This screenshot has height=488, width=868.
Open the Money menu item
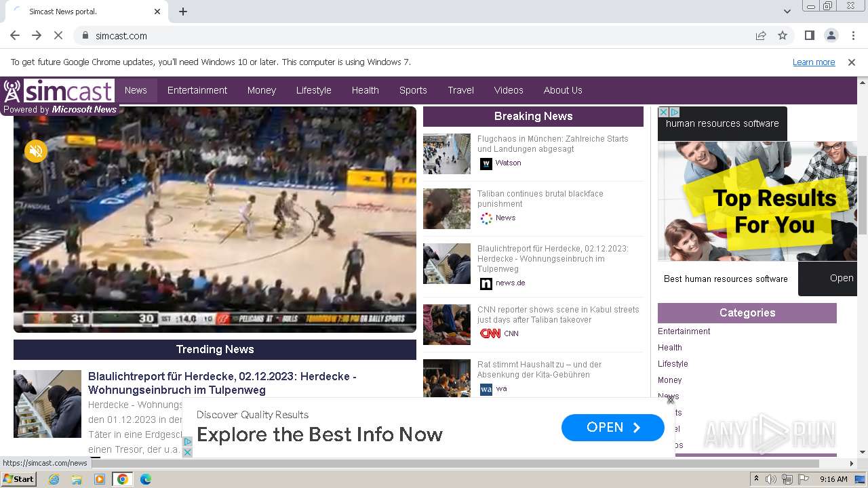(x=262, y=90)
